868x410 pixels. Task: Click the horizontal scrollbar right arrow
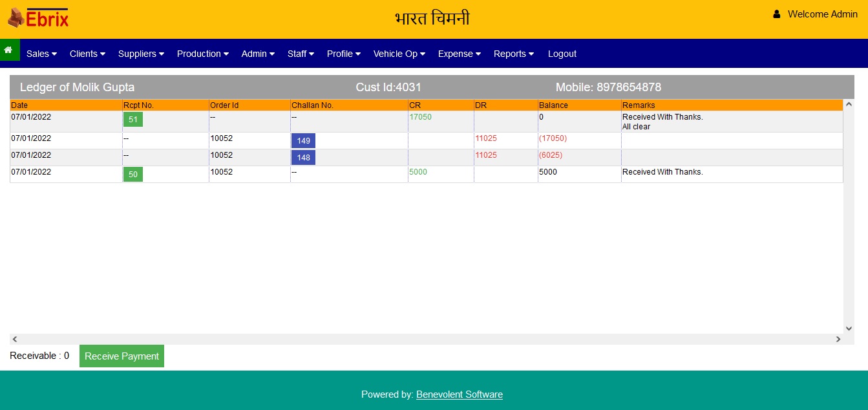[x=838, y=339]
